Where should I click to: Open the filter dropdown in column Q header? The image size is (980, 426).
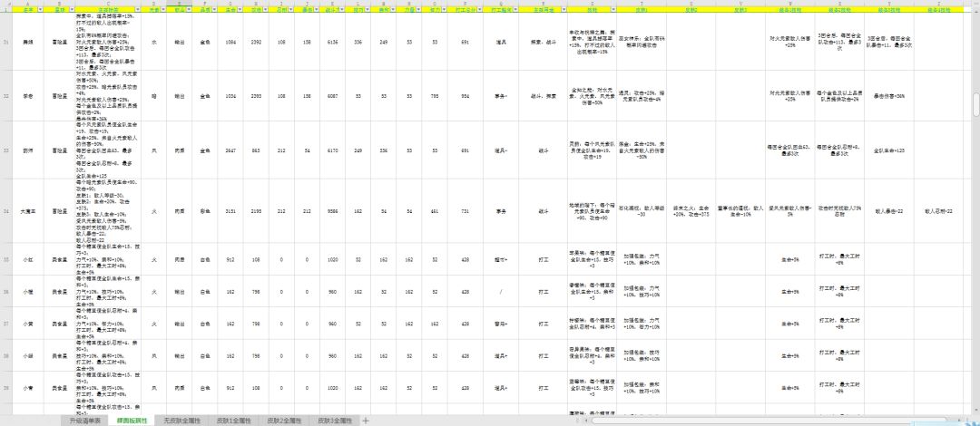pos(514,10)
